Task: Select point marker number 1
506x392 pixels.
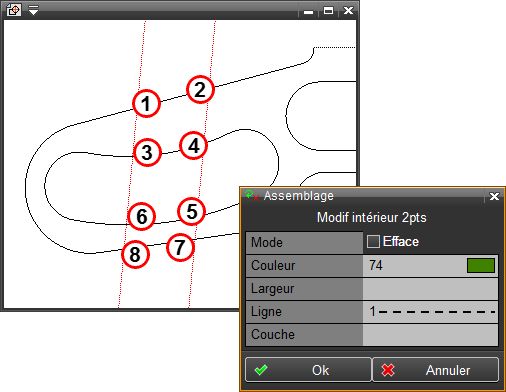Action: pyautogui.click(x=146, y=103)
